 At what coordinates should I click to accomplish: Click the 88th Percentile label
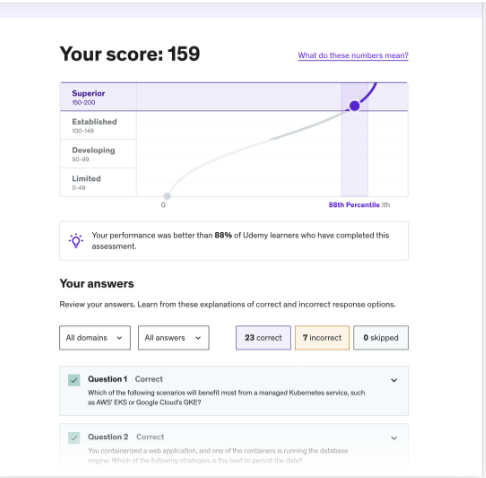pos(354,205)
